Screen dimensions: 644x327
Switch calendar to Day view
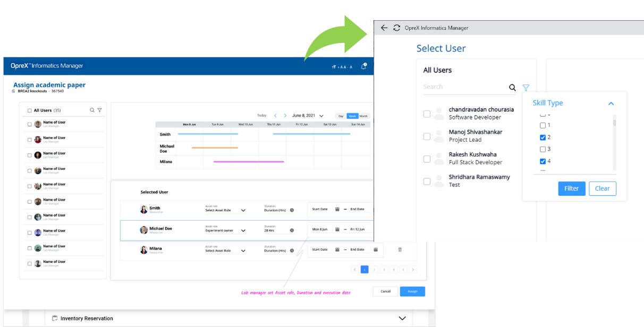coord(341,116)
